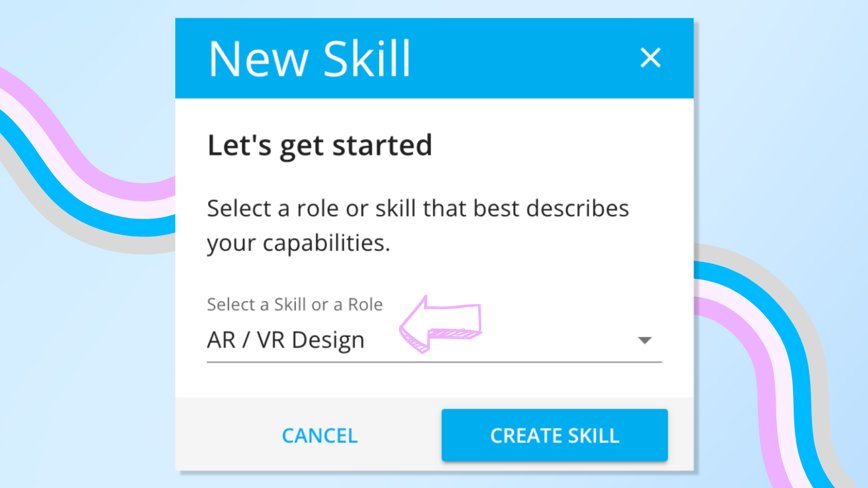The height and width of the screenshot is (488, 868).
Task: Click the underline of the skill select field
Action: click(434, 362)
